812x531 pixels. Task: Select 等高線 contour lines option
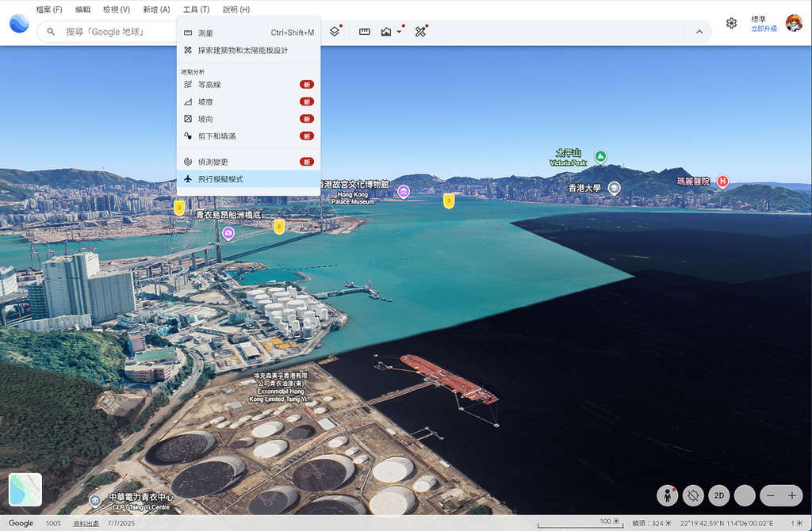coord(248,84)
